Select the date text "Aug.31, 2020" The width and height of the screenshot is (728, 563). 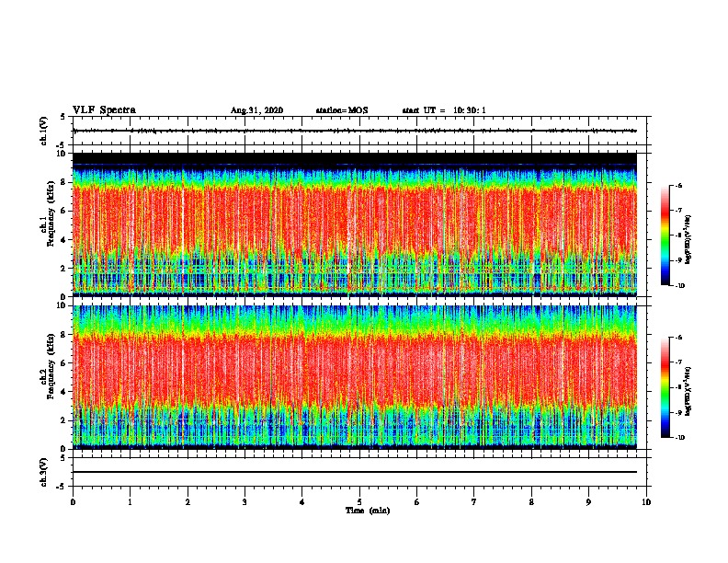[256, 110]
